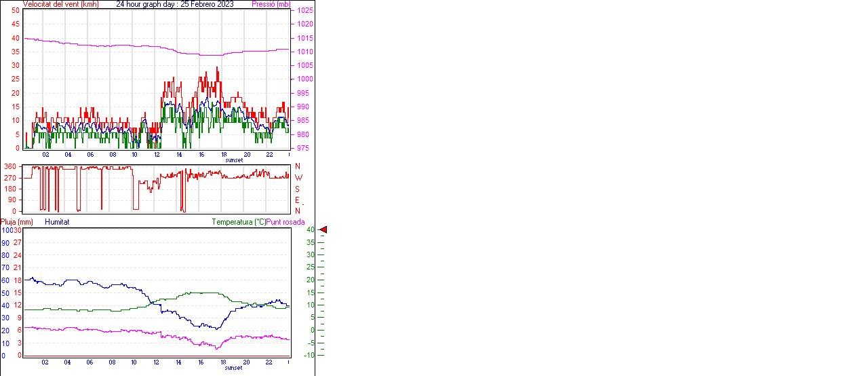Click hour 12 on the wind graph axis
868x376 pixels.
click(x=157, y=155)
